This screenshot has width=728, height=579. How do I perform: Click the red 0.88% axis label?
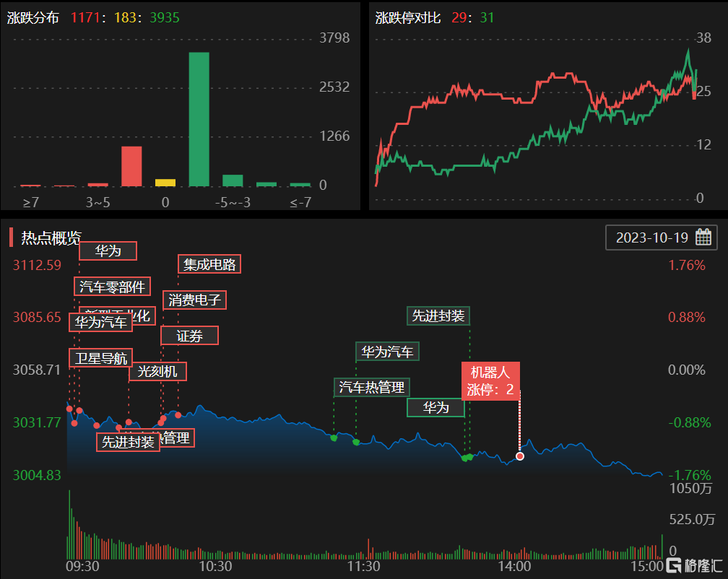(x=686, y=318)
